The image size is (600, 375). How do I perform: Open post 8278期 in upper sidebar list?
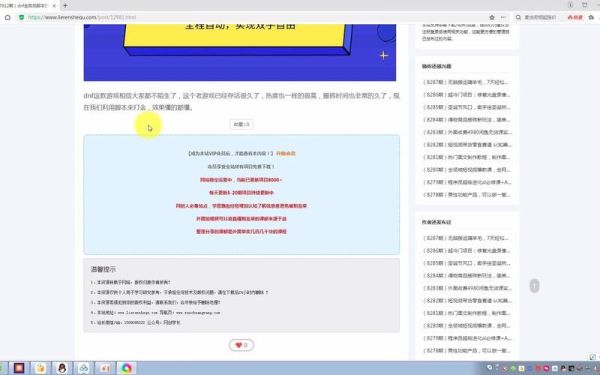pyautogui.click(x=466, y=195)
